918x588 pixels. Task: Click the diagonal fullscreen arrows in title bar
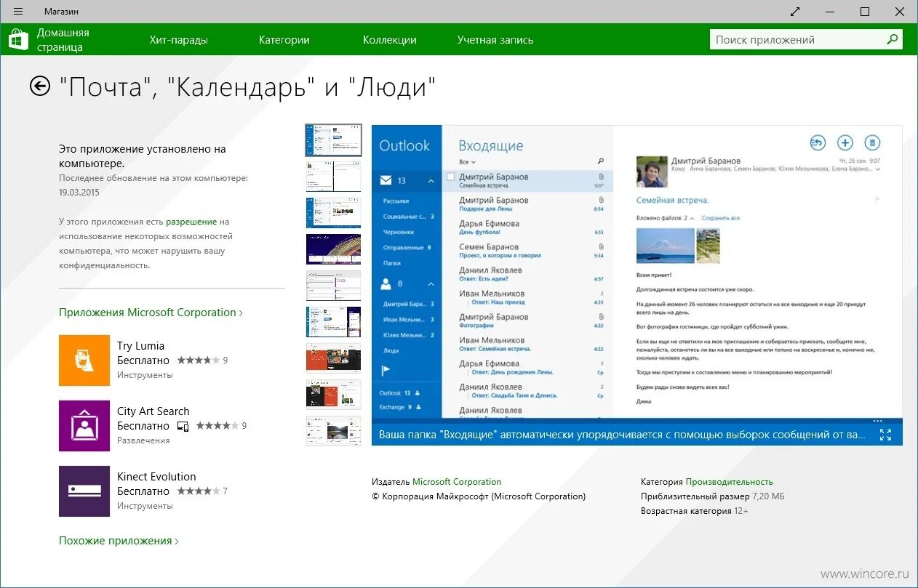point(794,12)
